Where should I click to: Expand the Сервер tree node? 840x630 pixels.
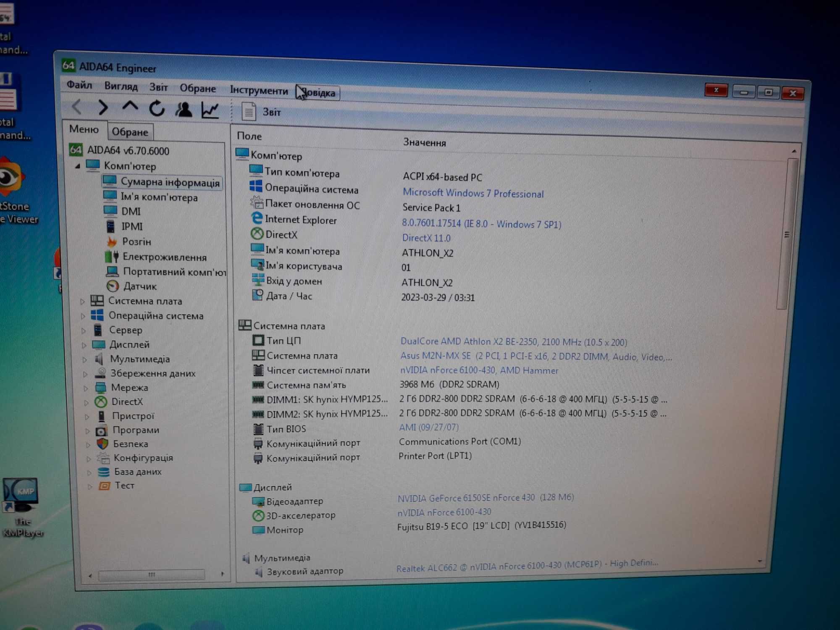point(83,331)
